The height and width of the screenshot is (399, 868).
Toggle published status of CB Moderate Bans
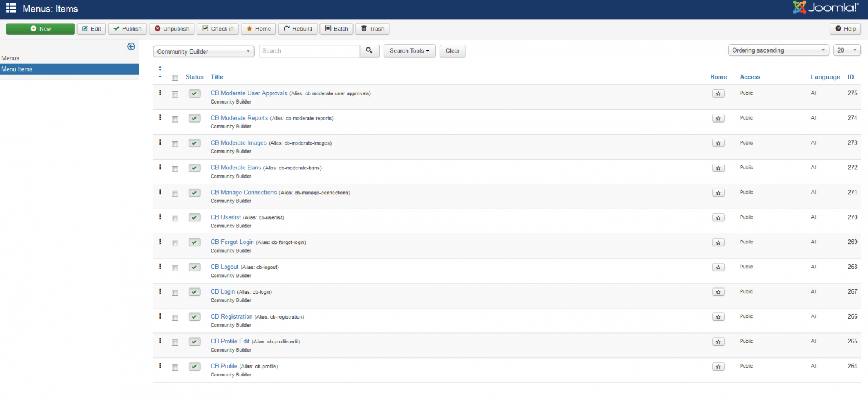coord(194,168)
